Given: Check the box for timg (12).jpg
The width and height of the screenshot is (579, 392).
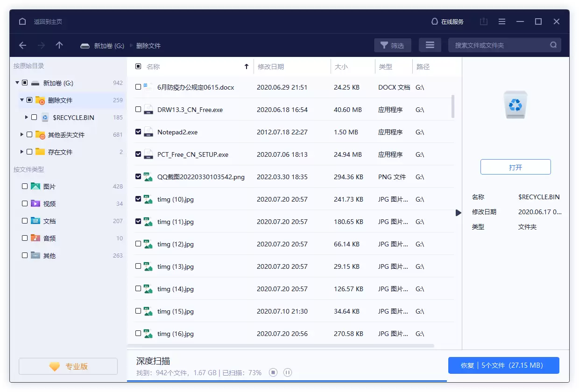Looking at the screenshot, I should [x=138, y=244].
